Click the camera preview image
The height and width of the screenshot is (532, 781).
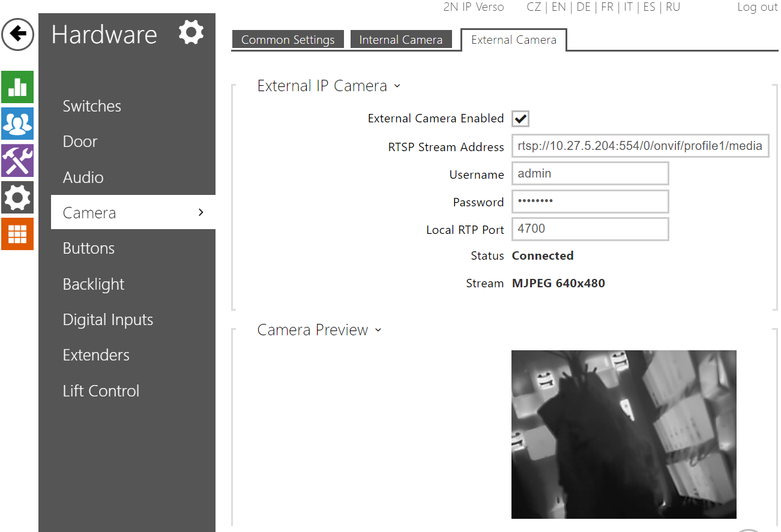click(x=623, y=434)
